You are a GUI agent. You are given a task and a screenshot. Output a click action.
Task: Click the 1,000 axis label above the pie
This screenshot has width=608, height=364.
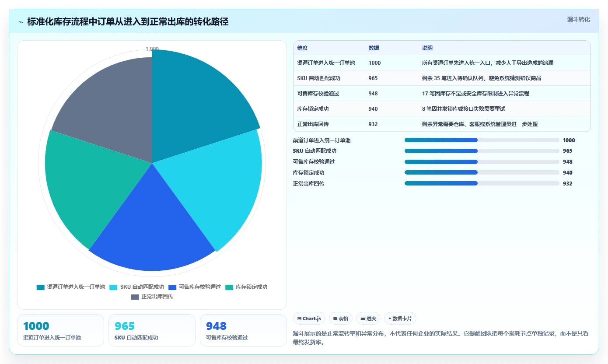pos(152,49)
